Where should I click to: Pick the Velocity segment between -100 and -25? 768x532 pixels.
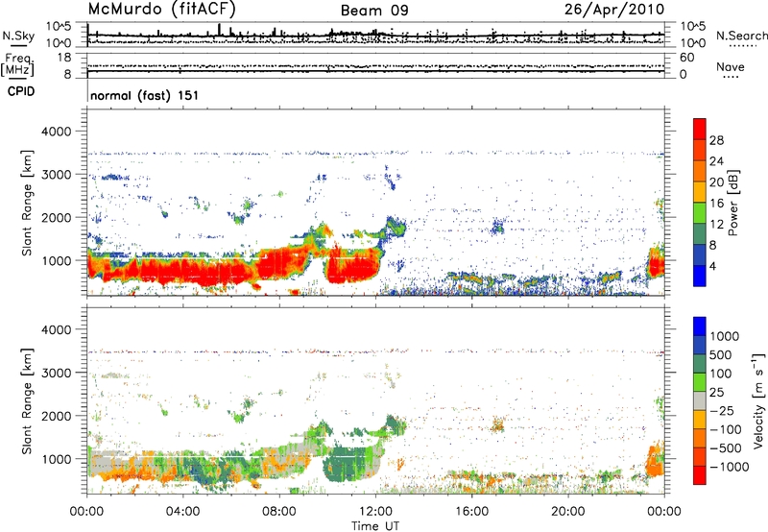700,420
